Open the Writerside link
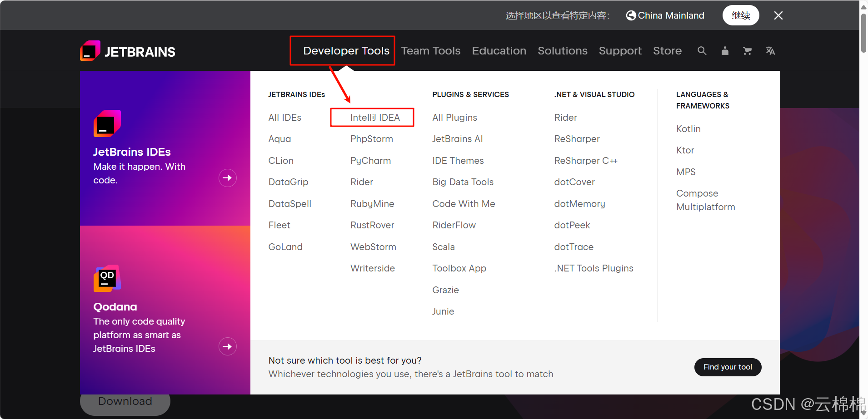868x419 pixels. 373,268
